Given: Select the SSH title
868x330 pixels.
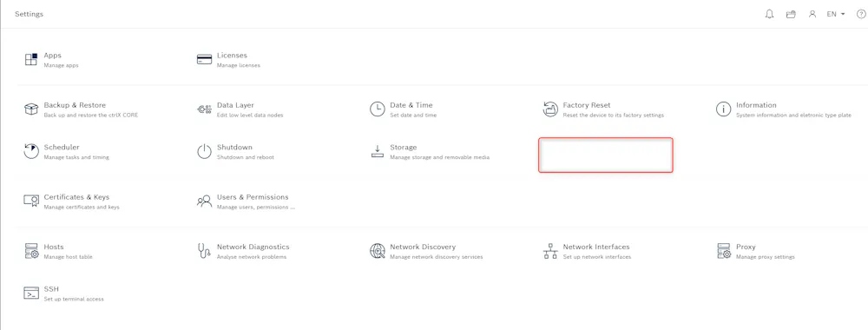Looking at the screenshot, I should point(51,289).
